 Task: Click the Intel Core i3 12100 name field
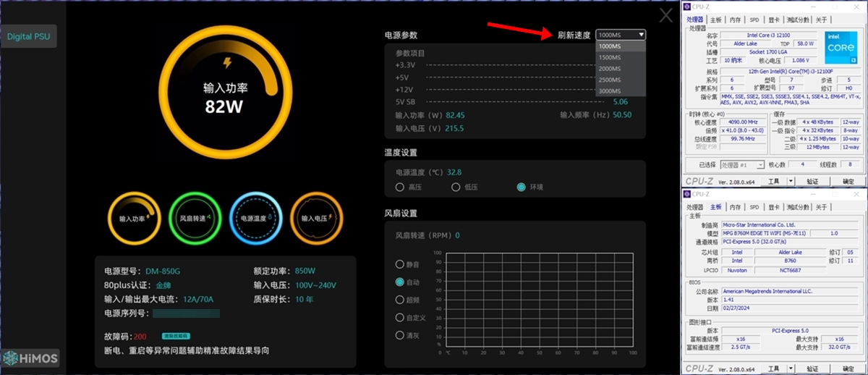click(769, 35)
